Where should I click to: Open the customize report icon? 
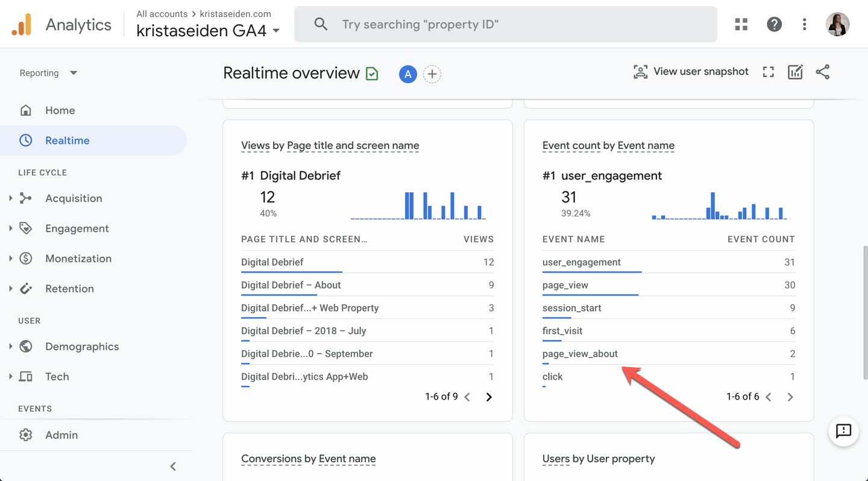pos(795,72)
